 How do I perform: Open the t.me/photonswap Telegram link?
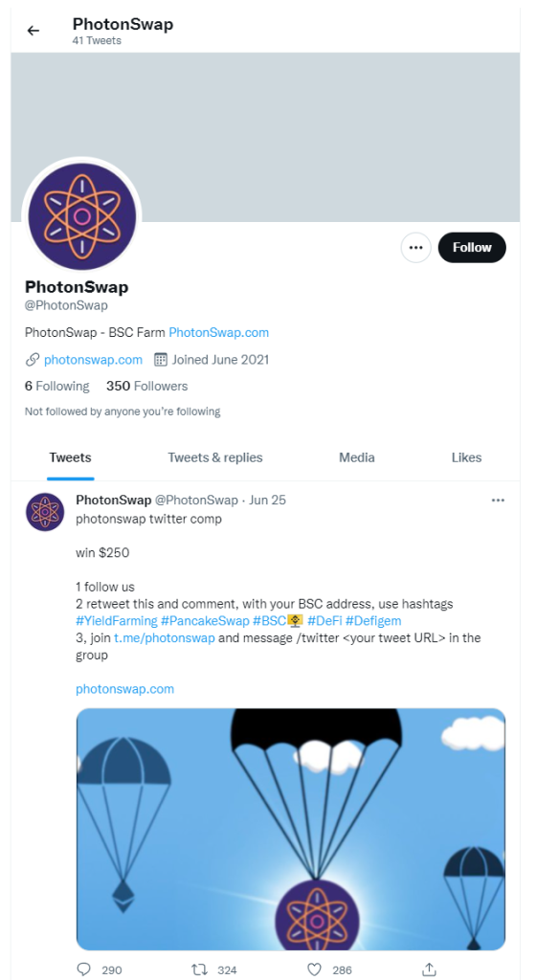tap(165, 638)
